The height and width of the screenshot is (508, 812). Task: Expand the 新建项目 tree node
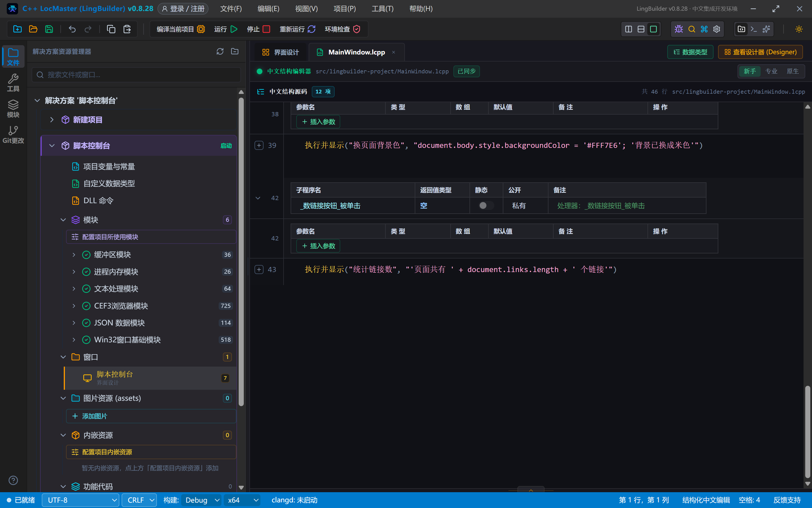(52, 120)
